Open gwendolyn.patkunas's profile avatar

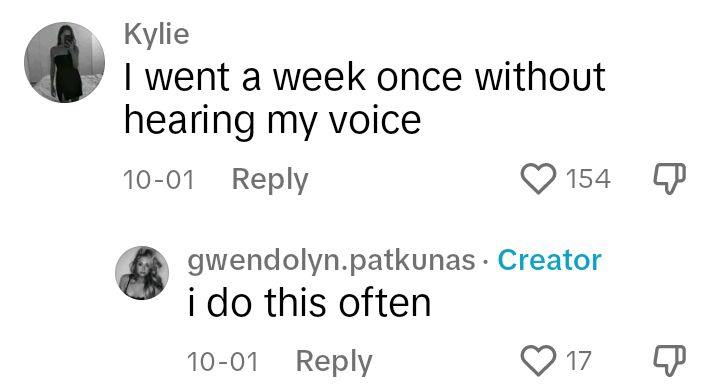142,273
